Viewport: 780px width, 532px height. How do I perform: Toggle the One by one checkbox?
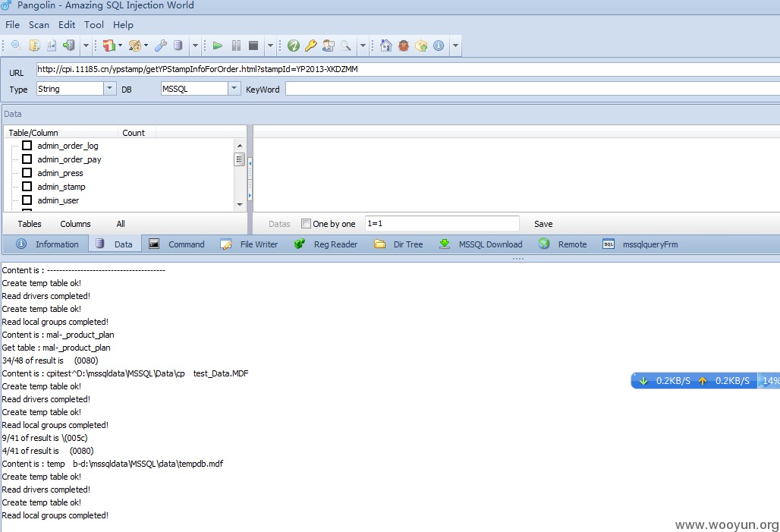(306, 223)
